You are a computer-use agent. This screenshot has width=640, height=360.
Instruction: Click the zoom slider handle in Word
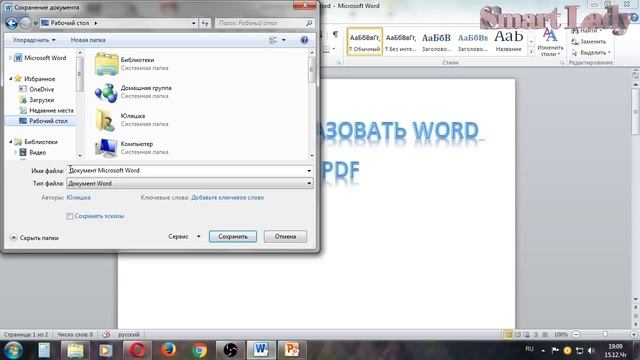tap(605, 334)
